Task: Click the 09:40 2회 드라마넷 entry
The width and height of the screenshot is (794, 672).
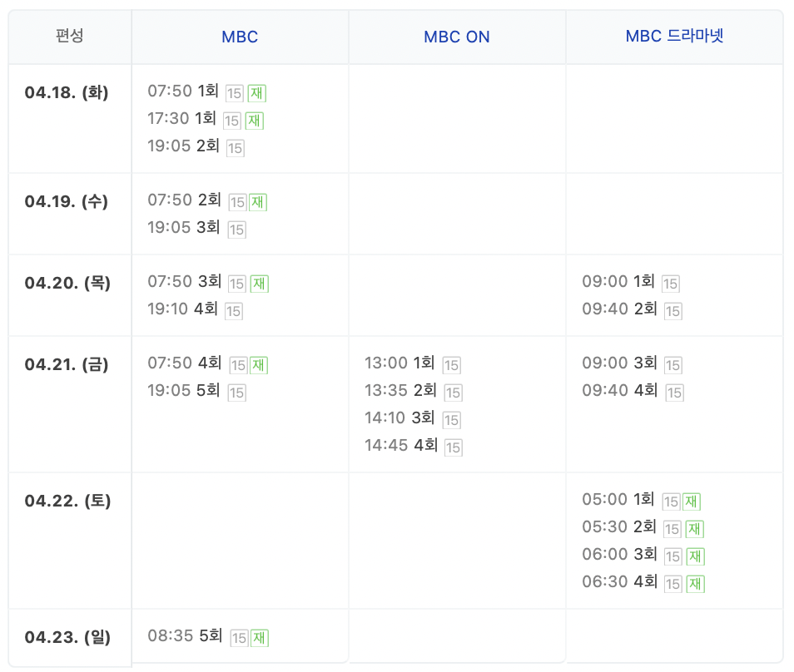Action: (x=620, y=309)
